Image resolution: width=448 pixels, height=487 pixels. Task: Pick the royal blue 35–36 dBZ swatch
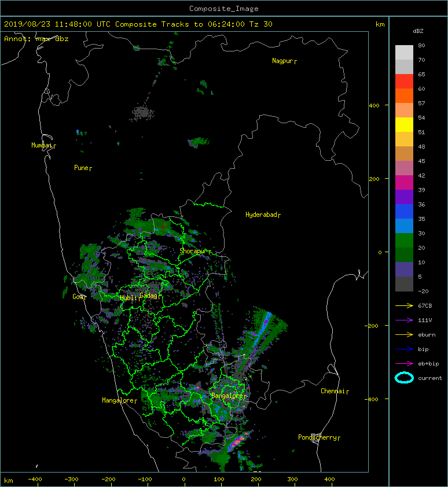(404, 211)
